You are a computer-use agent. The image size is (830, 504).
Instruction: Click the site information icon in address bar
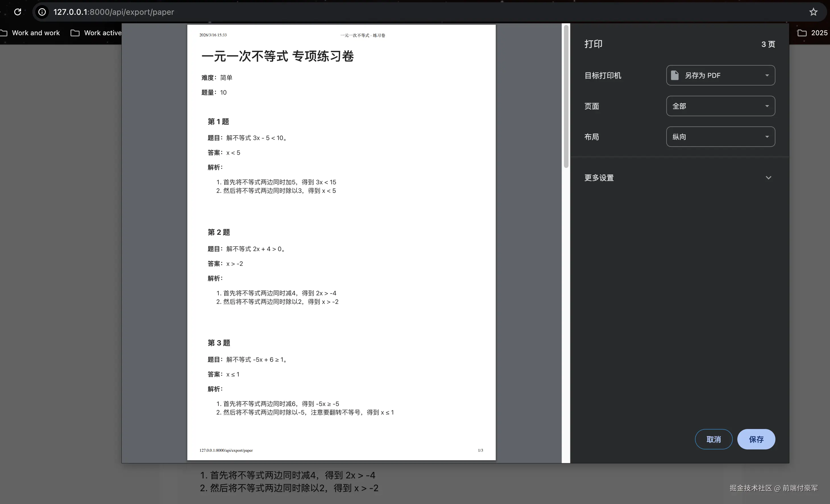coord(42,12)
